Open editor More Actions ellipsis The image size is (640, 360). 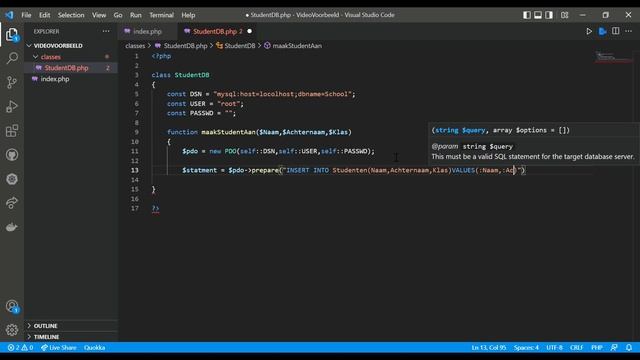pyautogui.click(x=629, y=31)
